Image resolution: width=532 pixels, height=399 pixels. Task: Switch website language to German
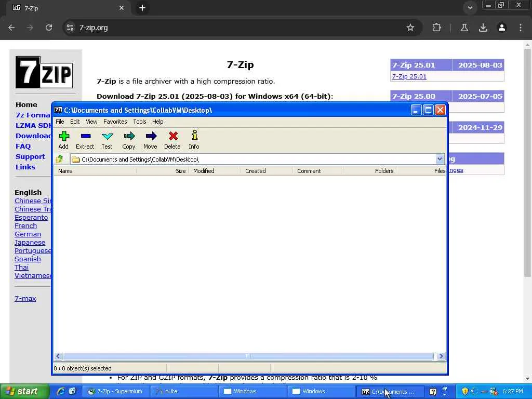(x=28, y=234)
